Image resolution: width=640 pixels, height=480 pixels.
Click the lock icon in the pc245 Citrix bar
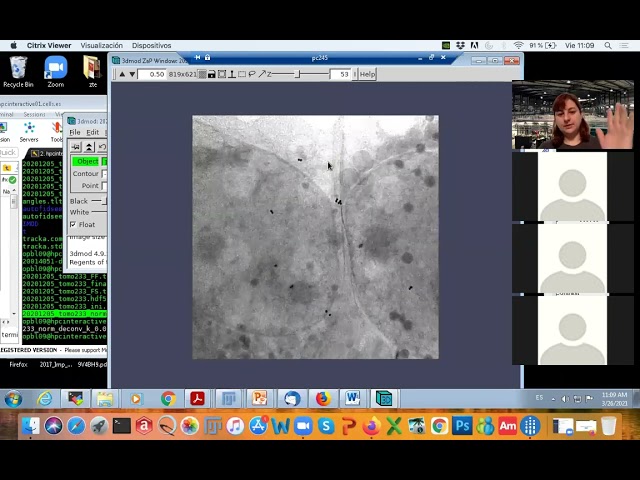(207, 58)
